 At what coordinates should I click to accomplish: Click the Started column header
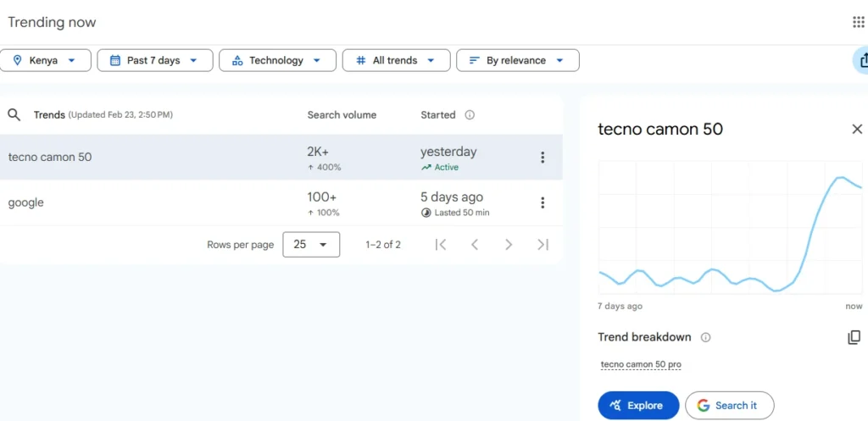pos(438,115)
